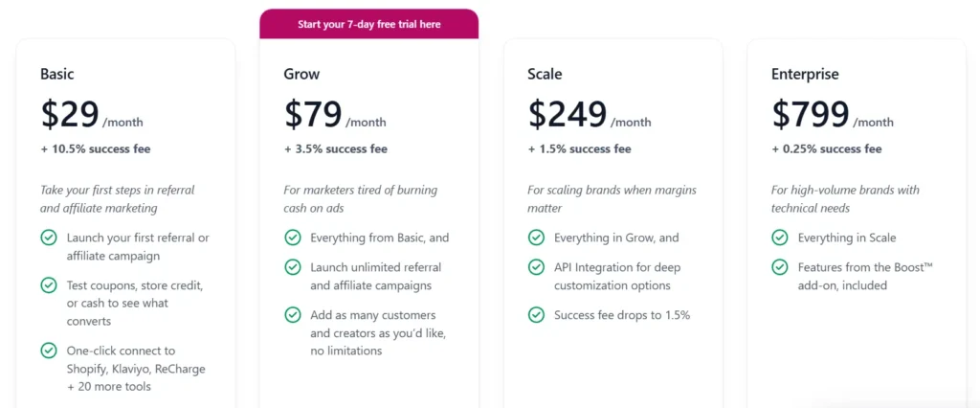Click the checkmark next to "API Integration" feature
Screen dimensions: 980x408
coord(536,267)
